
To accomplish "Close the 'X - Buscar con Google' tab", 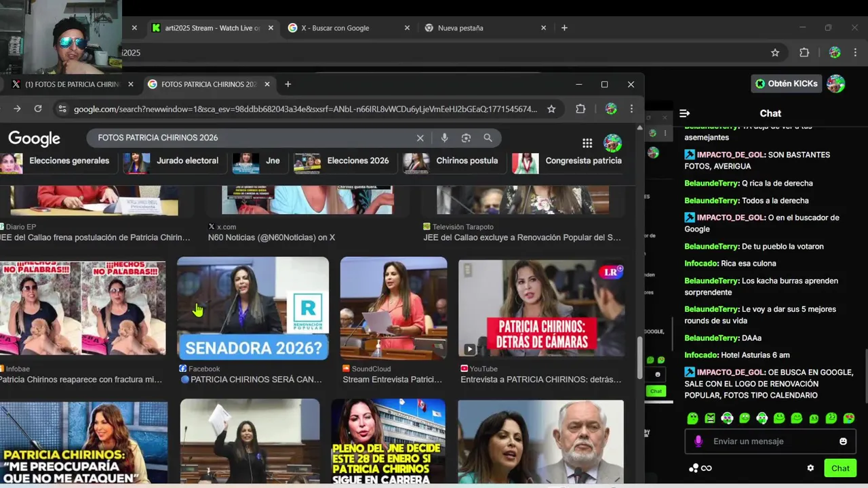I will point(407,28).
